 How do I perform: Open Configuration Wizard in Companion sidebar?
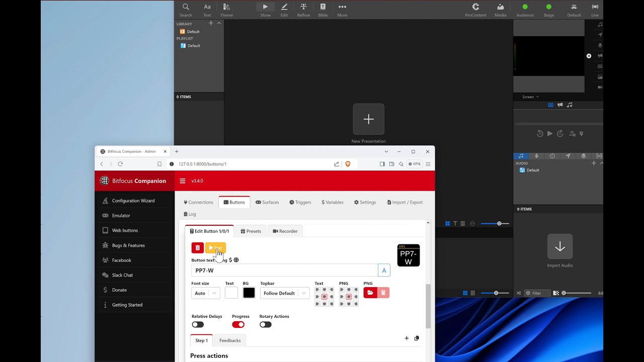133,201
